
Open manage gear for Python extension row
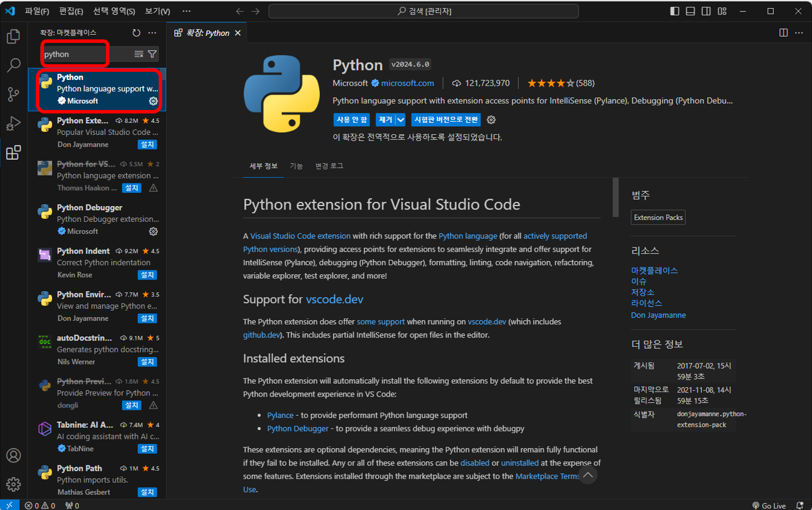tap(153, 101)
